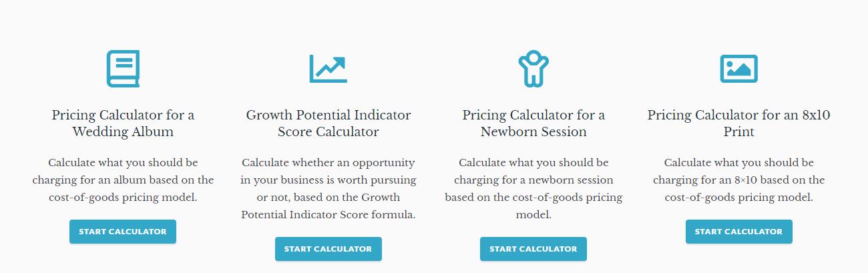Click the 8×10 print description paragraph
The image size is (868, 273).
[738, 180]
